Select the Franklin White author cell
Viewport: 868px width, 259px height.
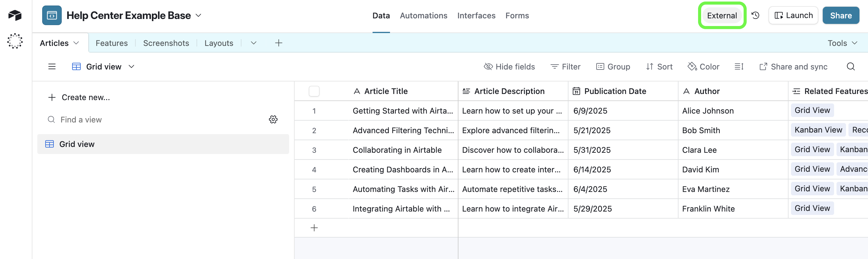click(733, 209)
